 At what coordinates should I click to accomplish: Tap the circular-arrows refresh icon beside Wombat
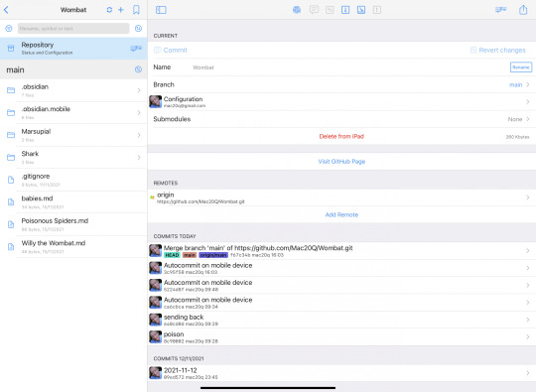[109, 10]
